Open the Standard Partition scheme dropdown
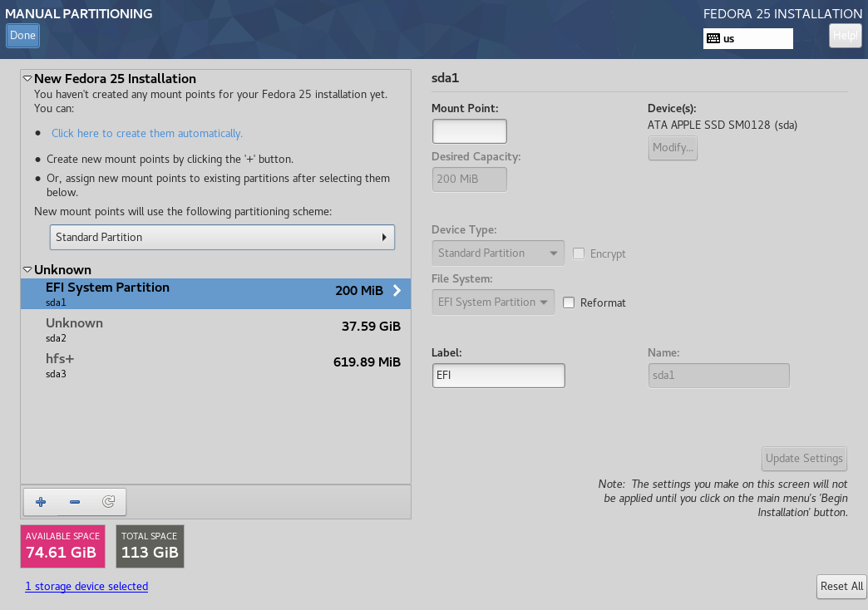 pyautogui.click(x=222, y=237)
